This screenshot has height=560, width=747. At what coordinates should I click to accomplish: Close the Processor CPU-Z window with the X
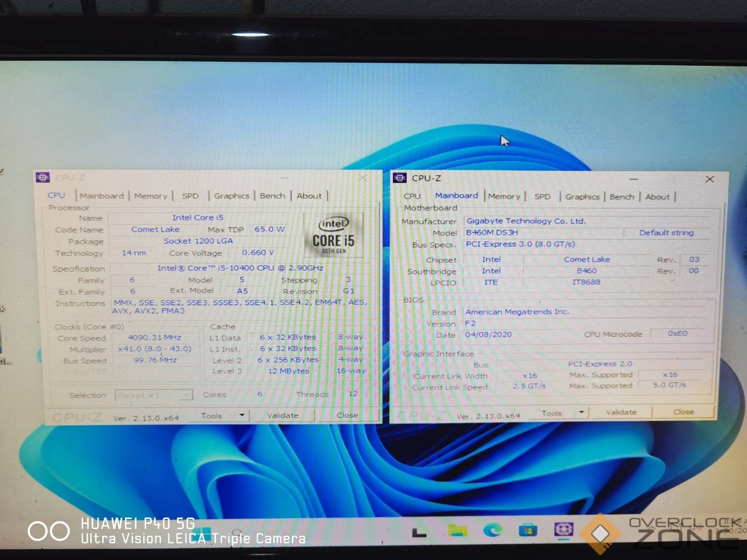pos(363,178)
